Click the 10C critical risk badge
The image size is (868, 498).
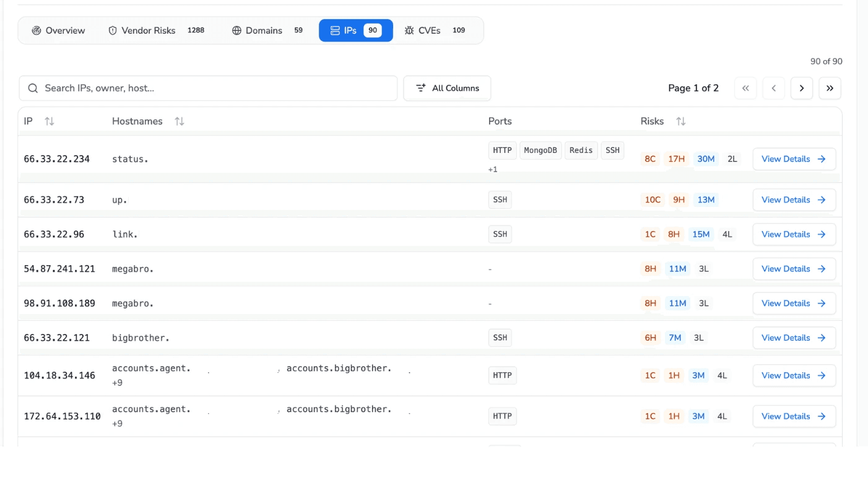click(x=653, y=200)
